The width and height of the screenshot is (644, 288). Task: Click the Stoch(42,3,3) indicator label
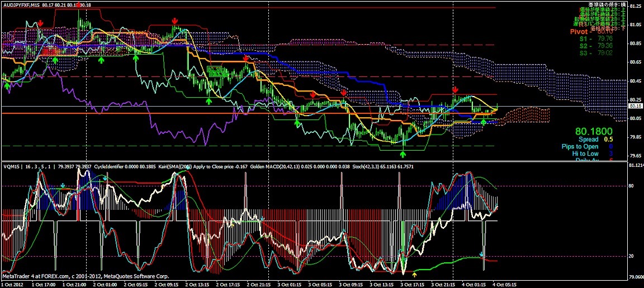coord(339,166)
